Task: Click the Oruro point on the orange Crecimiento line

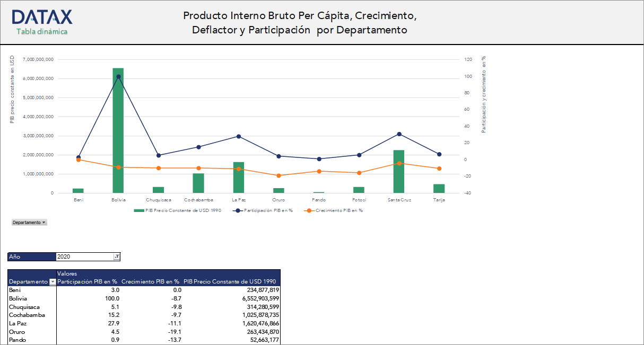Action: pyautogui.click(x=279, y=174)
